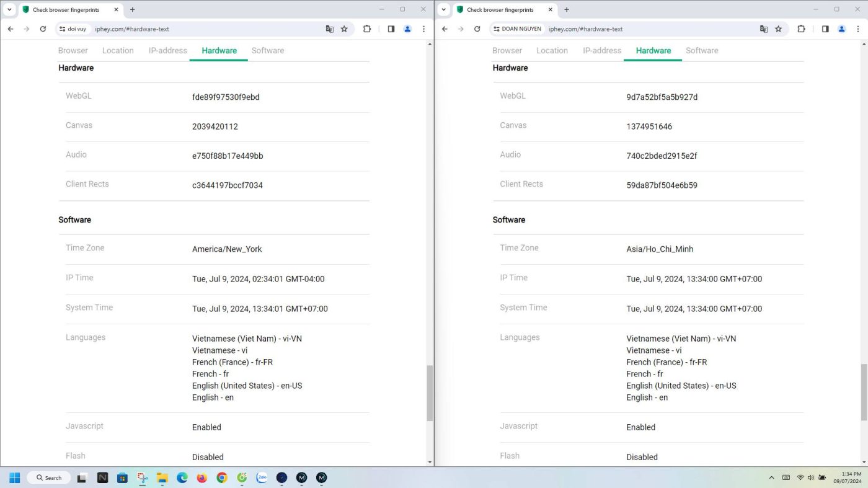
Task: Reload the page in the left 'doi vuy' window
Action: [43, 29]
